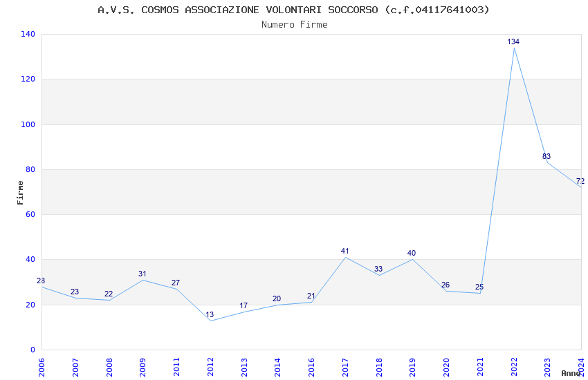Click the y-axis tick value 140
The image size is (588, 380).
point(28,34)
